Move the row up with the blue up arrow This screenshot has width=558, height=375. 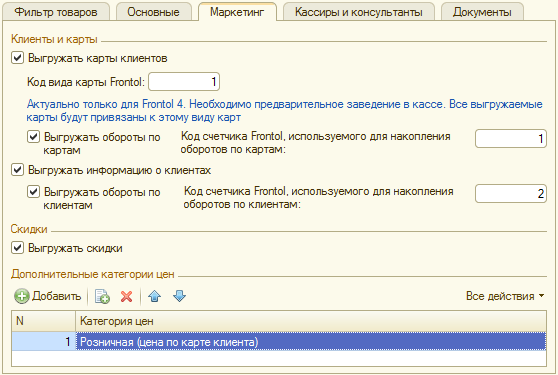click(154, 296)
